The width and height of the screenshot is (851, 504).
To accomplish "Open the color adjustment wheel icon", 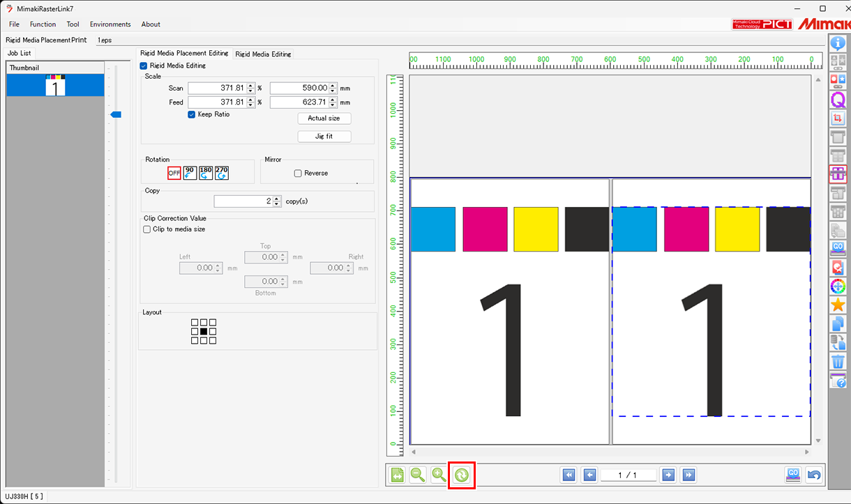I will pyautogui.click(x=838, y=286).
